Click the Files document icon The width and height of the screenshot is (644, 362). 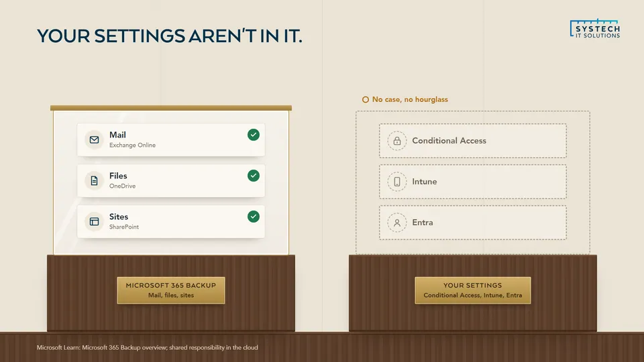94,180
